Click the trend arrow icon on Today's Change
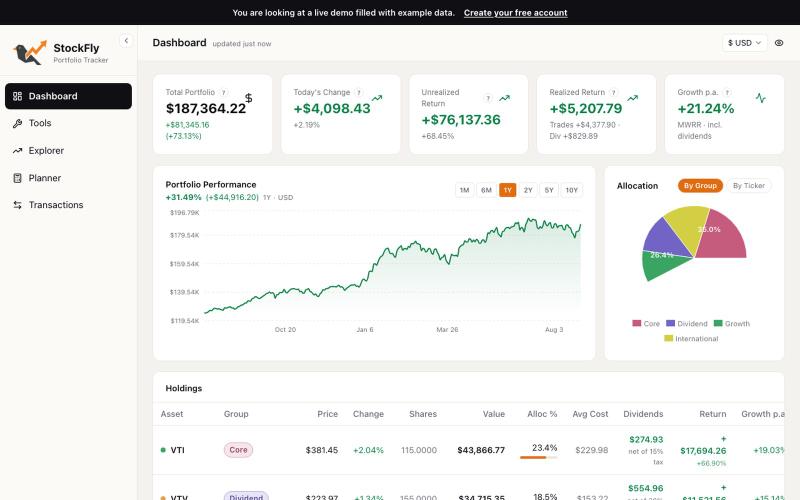The width and height of the screenshot is (800, 500). 377,98
